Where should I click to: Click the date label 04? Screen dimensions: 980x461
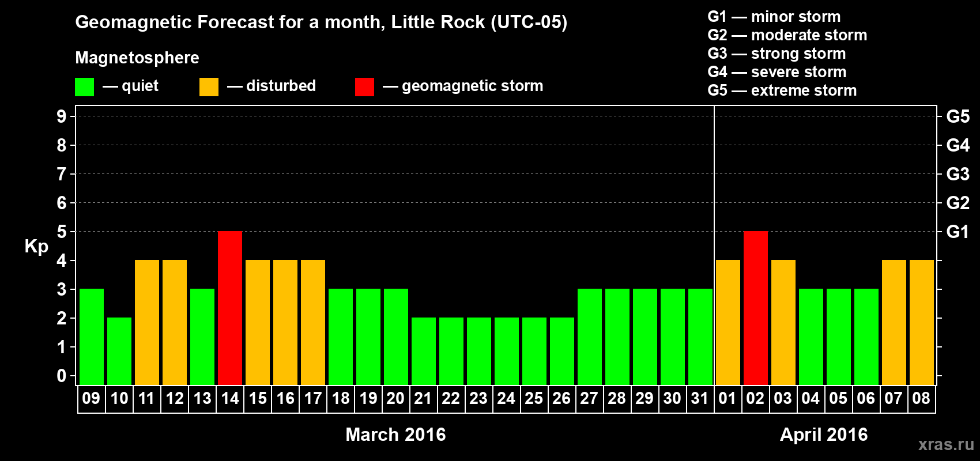click(811, 399)
